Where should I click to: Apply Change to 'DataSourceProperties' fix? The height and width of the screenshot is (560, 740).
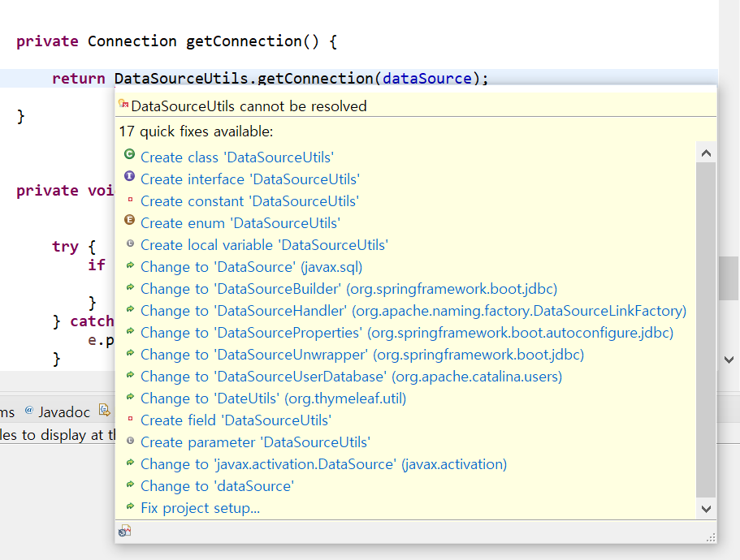[406, 333]
